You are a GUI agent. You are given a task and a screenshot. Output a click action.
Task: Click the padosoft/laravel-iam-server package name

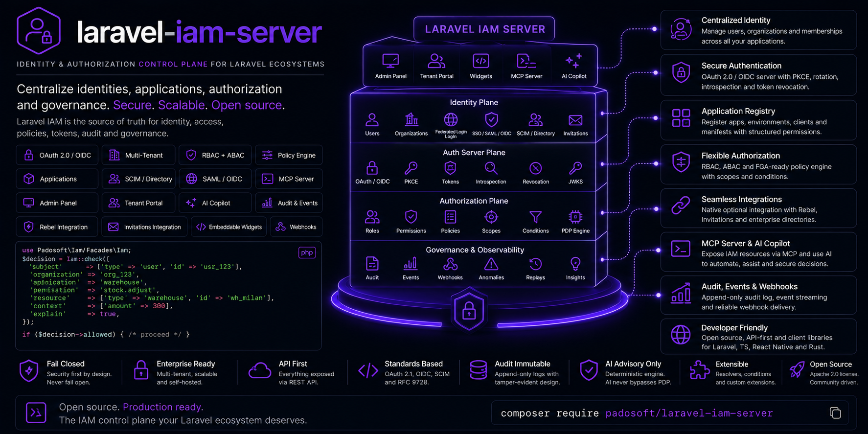(x=689, y=413)
